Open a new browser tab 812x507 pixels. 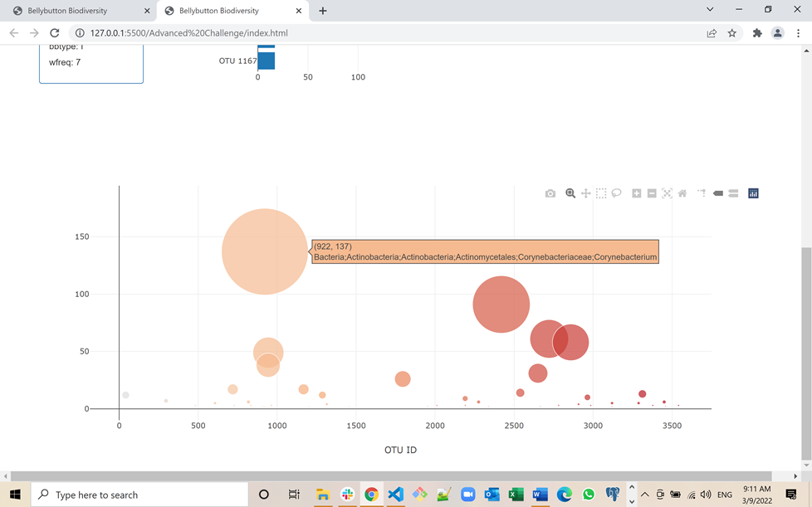tap(322, 11)
